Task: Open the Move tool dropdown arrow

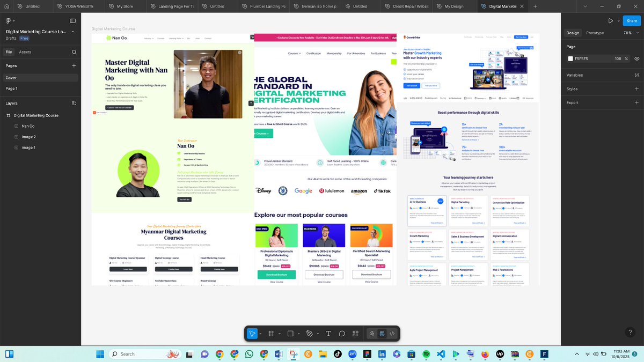Action: [x=260, y=333]
